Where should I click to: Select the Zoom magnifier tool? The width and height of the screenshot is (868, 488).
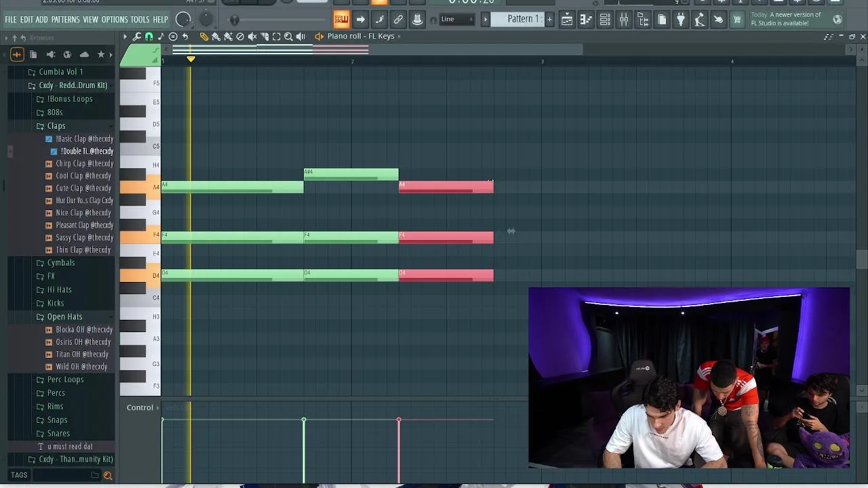288,37
